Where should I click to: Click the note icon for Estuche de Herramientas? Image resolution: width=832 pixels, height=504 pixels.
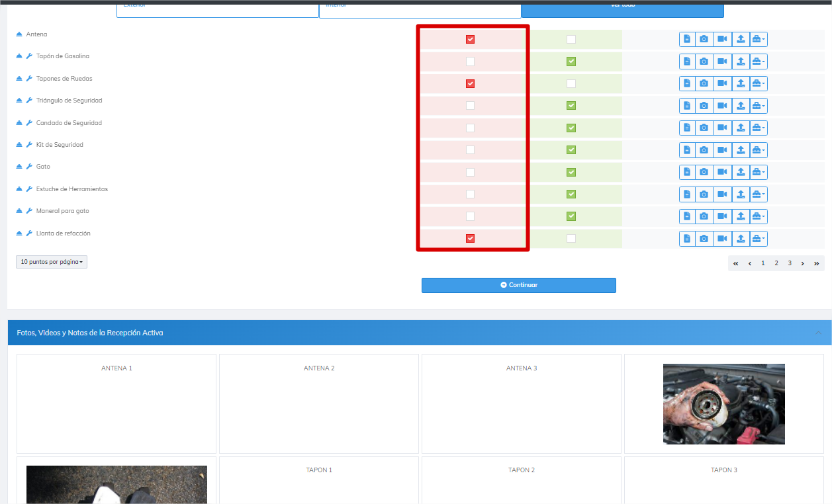coord(687,194)
